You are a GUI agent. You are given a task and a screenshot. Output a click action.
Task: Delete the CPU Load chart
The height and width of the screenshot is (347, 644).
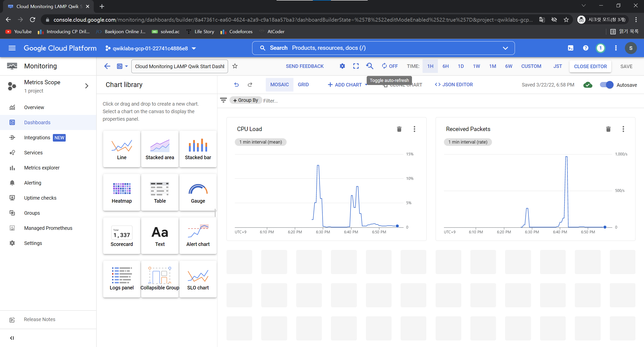tap(399, 129)
